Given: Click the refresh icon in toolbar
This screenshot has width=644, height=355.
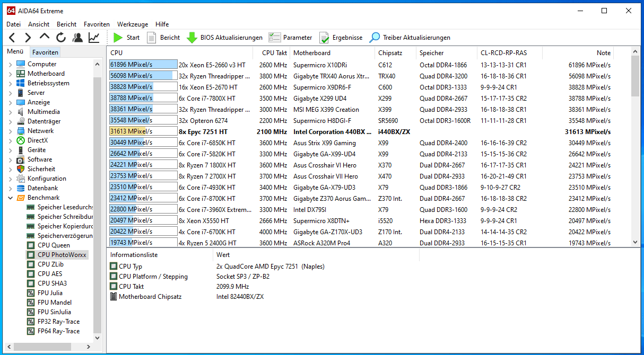Looking at the screenshot, I should (x=61, y=38).
